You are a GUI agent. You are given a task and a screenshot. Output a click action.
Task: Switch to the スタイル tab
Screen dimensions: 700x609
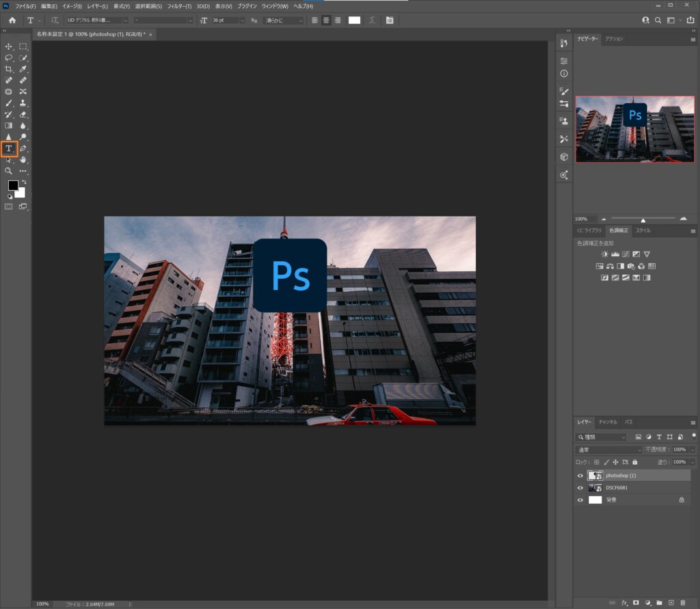[643, 230]
